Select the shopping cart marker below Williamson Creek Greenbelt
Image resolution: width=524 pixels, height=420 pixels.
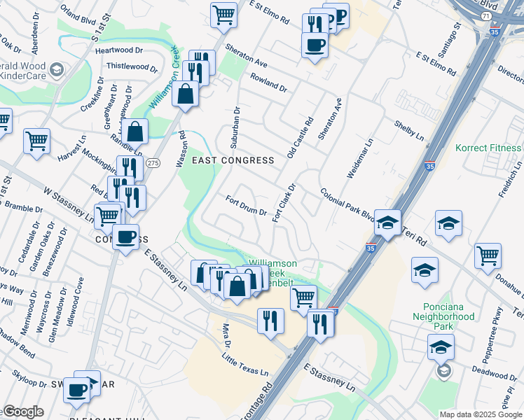click(x=303, y=297)
